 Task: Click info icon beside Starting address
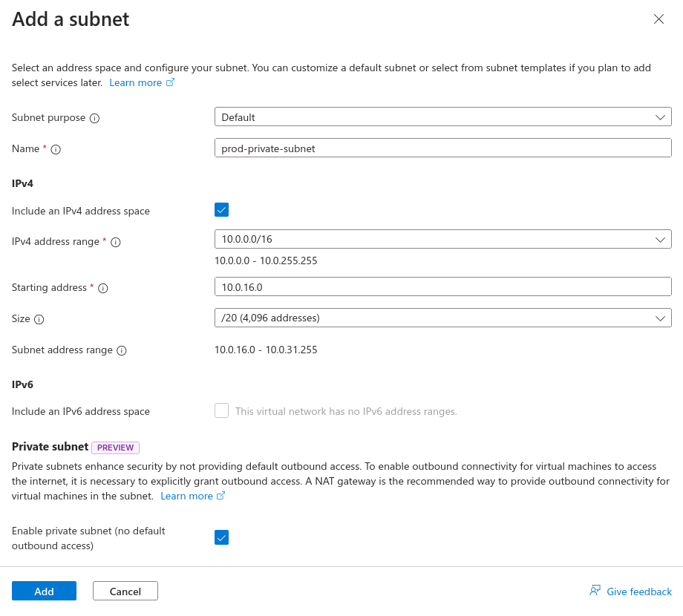(103, 288)
